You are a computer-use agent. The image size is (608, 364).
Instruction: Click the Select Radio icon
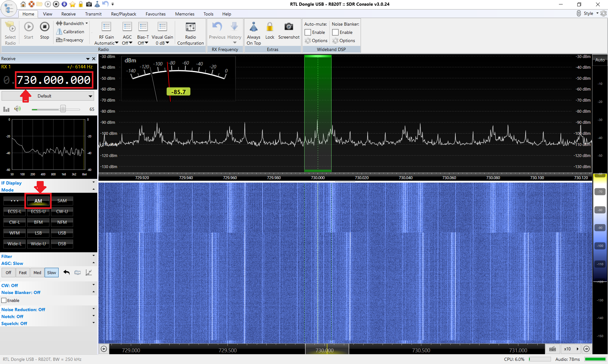coord(10,27)
